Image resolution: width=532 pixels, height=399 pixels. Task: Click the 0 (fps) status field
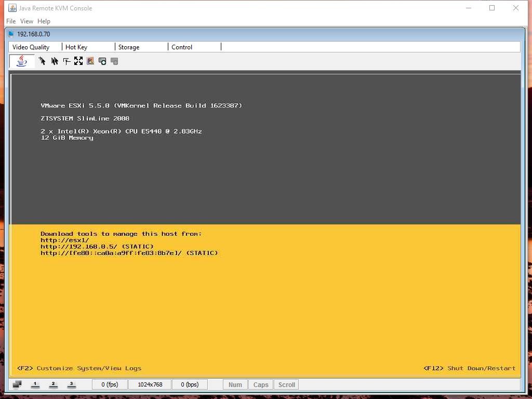(109, 384)
